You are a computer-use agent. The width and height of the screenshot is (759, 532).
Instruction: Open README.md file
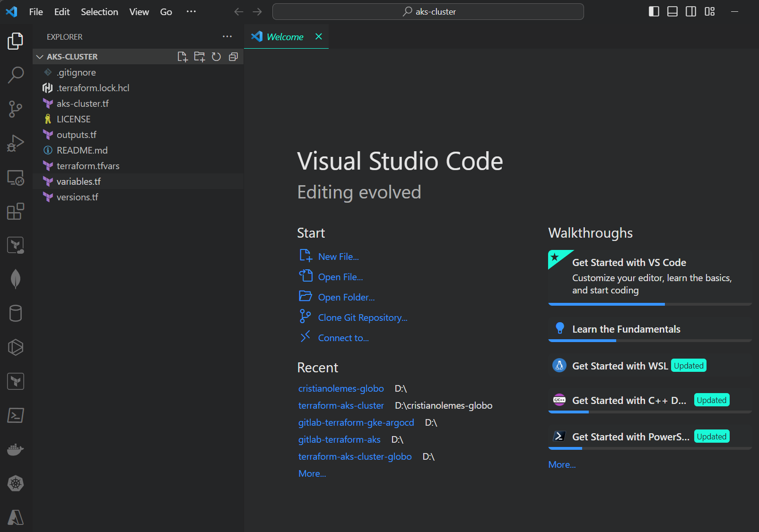pyautogui.click(x=138, y=150)
